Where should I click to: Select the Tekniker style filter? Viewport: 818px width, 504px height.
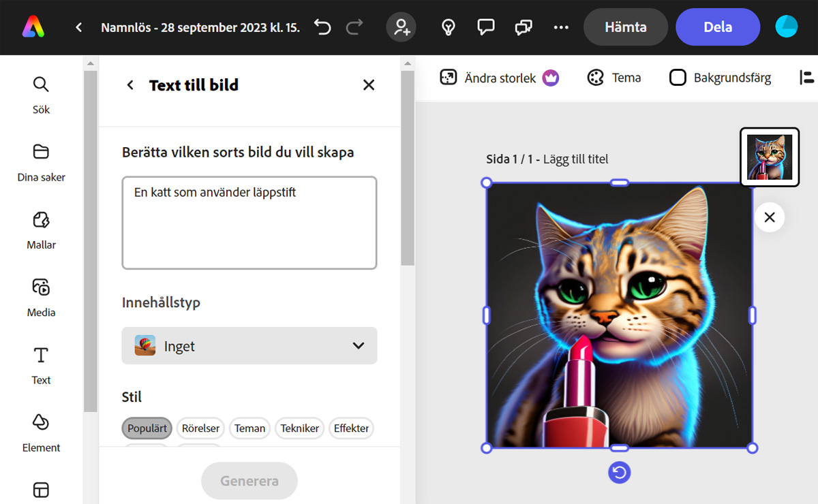tap(299, 428)
